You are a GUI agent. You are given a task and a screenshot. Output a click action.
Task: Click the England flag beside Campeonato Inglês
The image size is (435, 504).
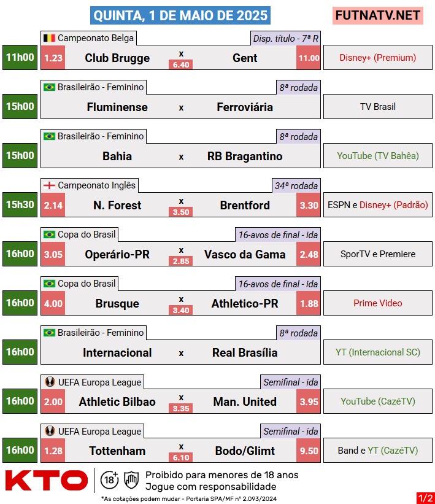coord(49,185)
